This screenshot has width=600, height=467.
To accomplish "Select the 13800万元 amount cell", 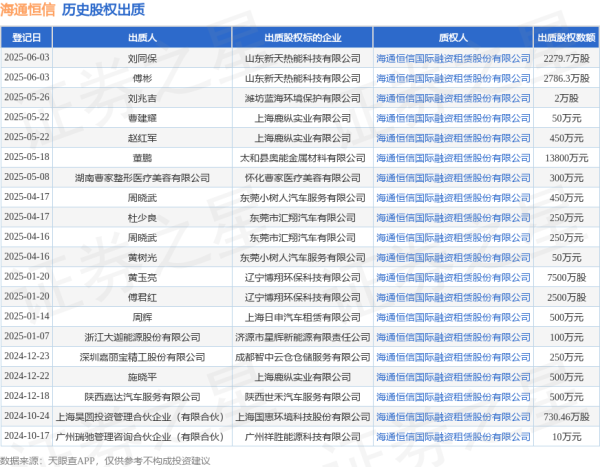I will tap(566, 157).
